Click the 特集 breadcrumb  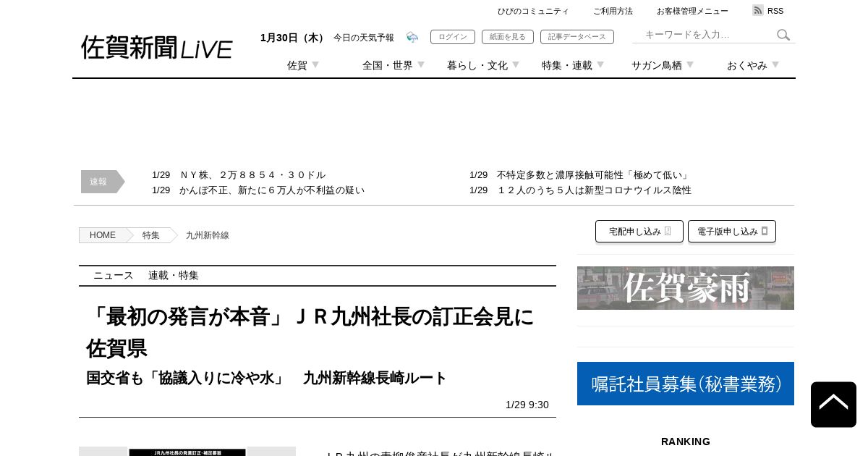coord(151,235)
